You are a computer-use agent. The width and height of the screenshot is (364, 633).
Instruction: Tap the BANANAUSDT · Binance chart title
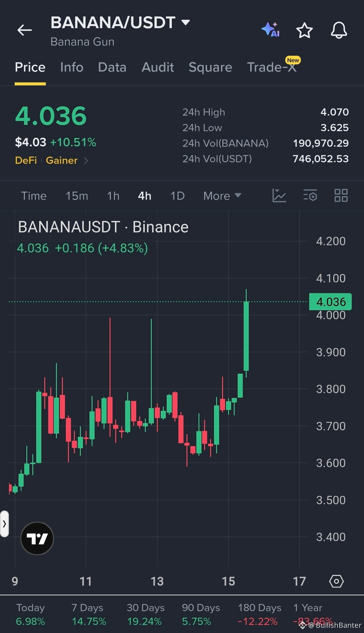point(103,227)
